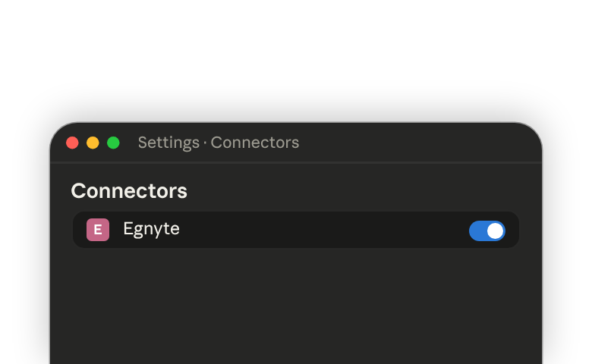Click the yellow traffic-light dot
This screenshot has width=592, height=364.
tap(93, 143)
